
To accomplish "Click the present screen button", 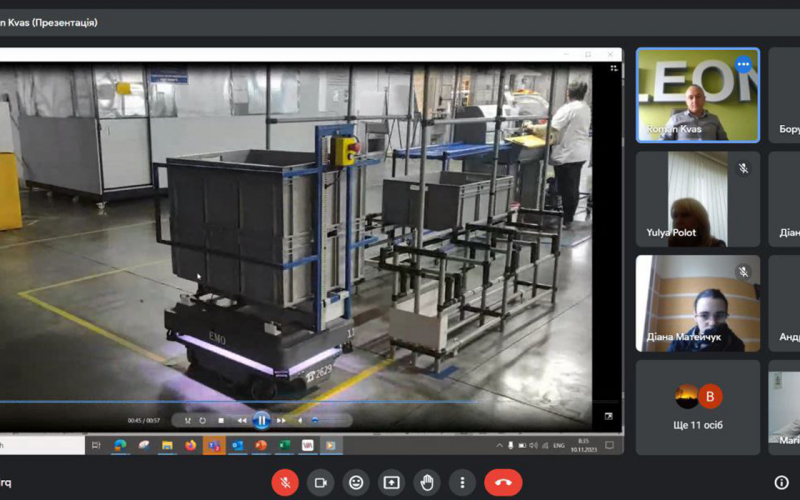I will (391, 483).
